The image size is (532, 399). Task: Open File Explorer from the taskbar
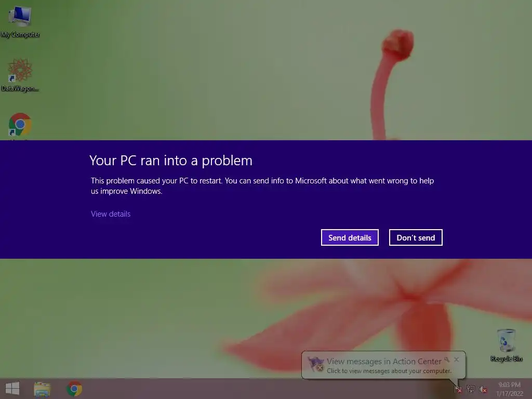point(42,389)
